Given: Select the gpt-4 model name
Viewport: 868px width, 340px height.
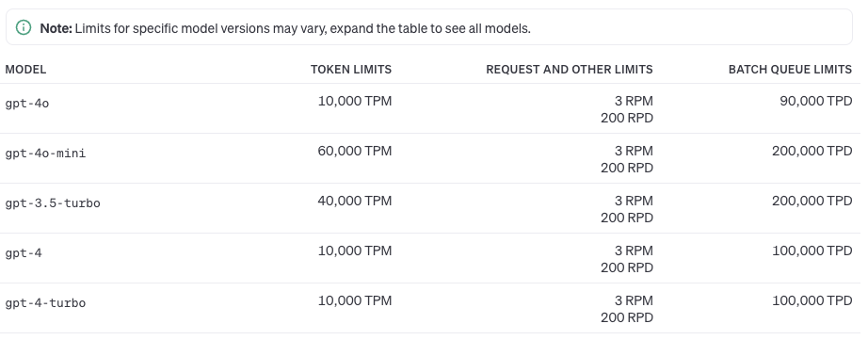Looking at the screenshot, I should 24,253.
